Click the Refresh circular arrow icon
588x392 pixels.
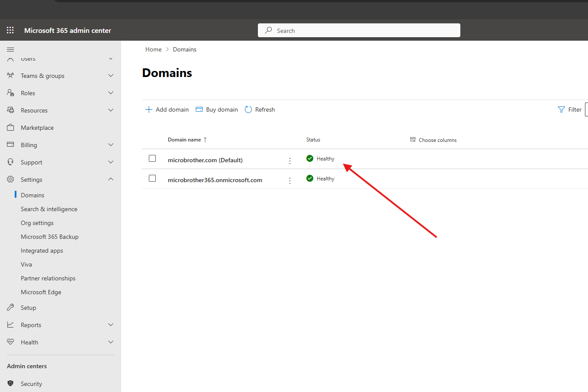coord(248,109)
